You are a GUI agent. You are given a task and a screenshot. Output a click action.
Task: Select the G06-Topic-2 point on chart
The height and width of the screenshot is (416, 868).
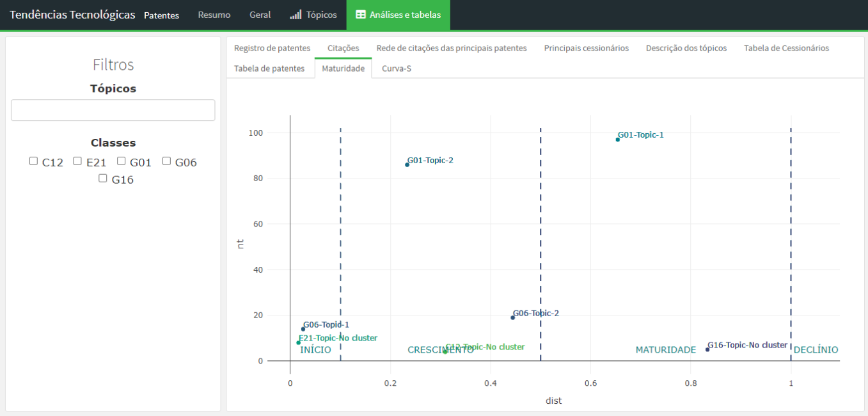(x=512, y=317)
